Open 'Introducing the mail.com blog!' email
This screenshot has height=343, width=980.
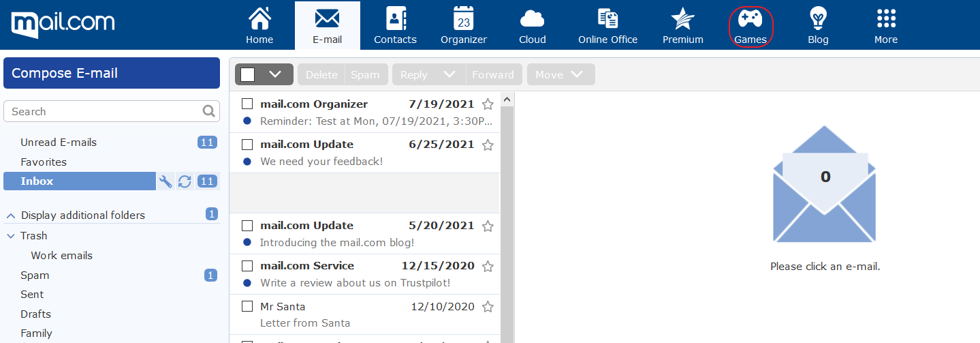point(337,242)
